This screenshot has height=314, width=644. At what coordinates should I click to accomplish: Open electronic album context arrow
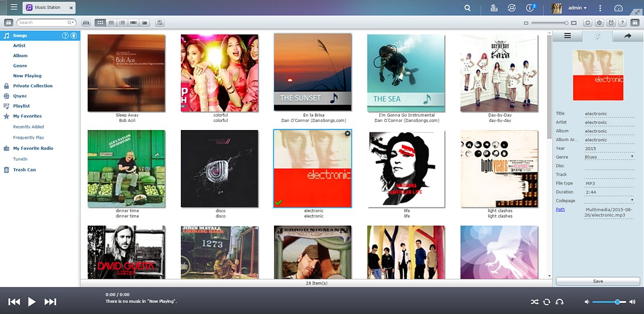pos(347,134)
